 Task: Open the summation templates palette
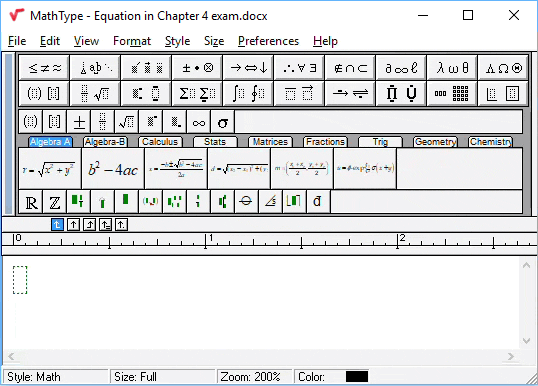[197, 93]
